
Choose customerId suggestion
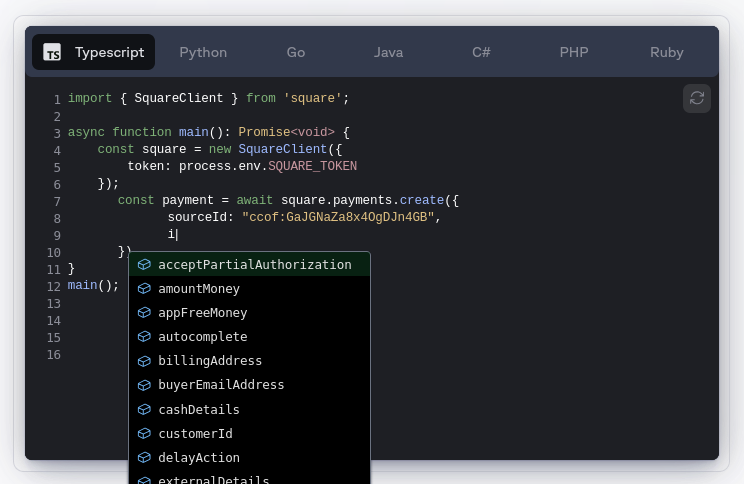tap(250, 433)
